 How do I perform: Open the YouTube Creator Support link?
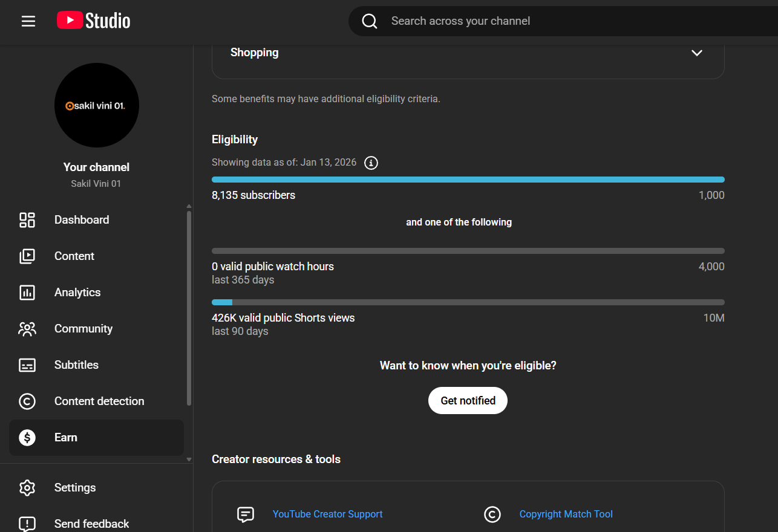pos(327,514)
